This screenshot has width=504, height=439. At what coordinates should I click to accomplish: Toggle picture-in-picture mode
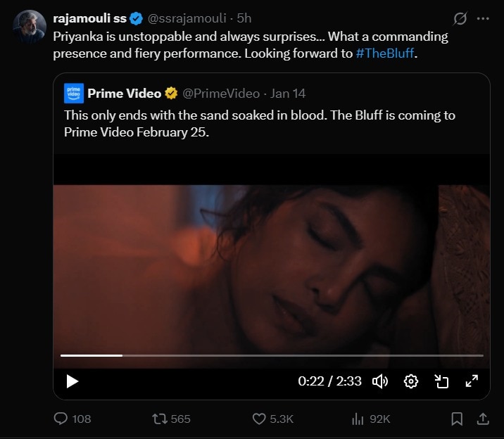pos(441,381)
